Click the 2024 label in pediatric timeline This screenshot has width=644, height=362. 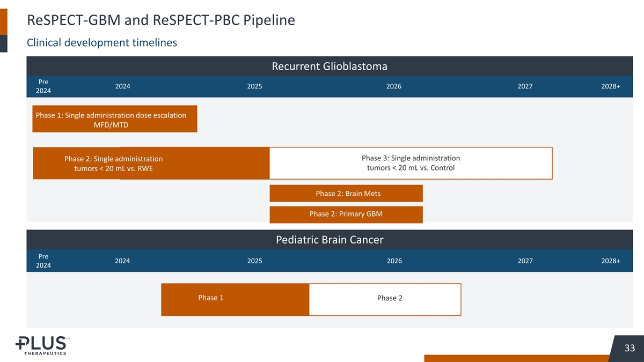(x=122, y=261)
